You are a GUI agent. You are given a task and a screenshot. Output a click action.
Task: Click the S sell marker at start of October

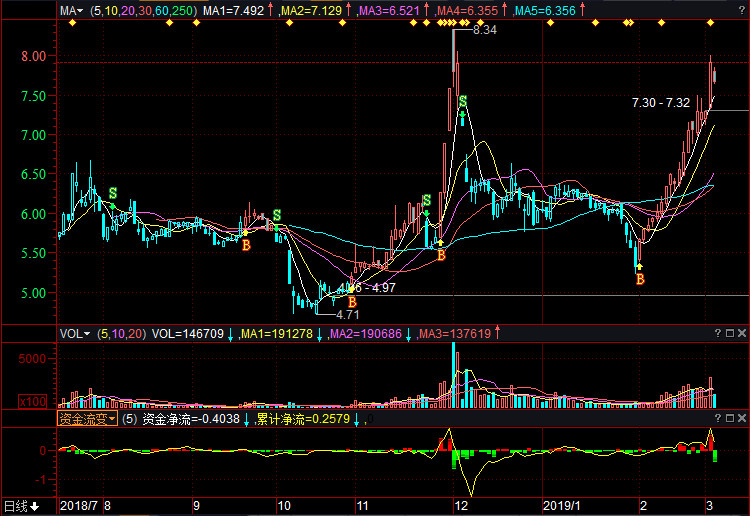[x=277, y=215]
